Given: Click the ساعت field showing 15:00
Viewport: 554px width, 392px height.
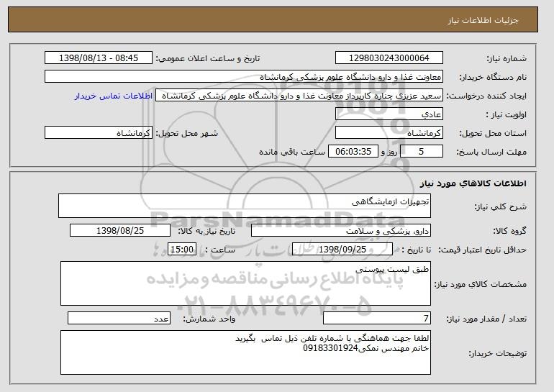Looking at the screenshot, I should pyautogui.click(x=182, y=250).
